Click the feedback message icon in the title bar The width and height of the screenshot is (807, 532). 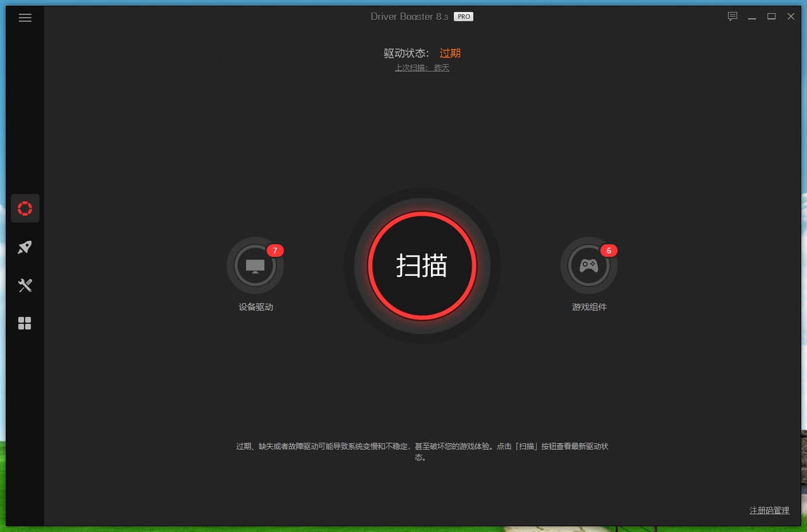coord(732,17)
